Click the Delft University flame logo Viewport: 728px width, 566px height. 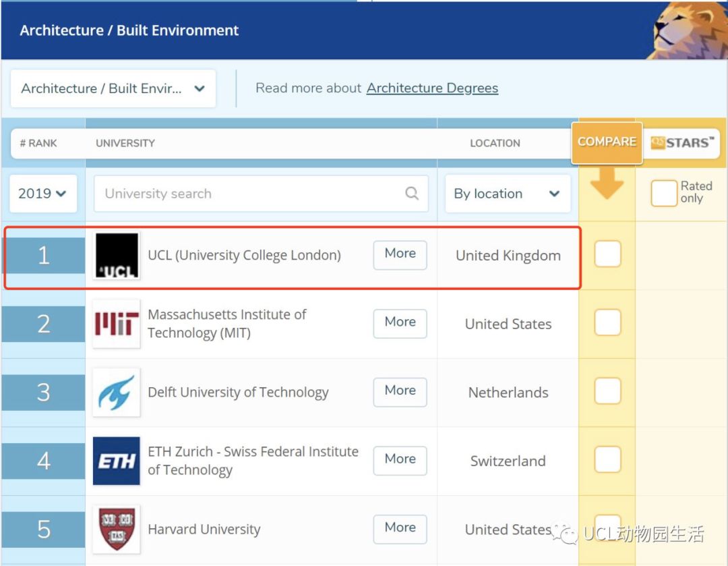117,392
